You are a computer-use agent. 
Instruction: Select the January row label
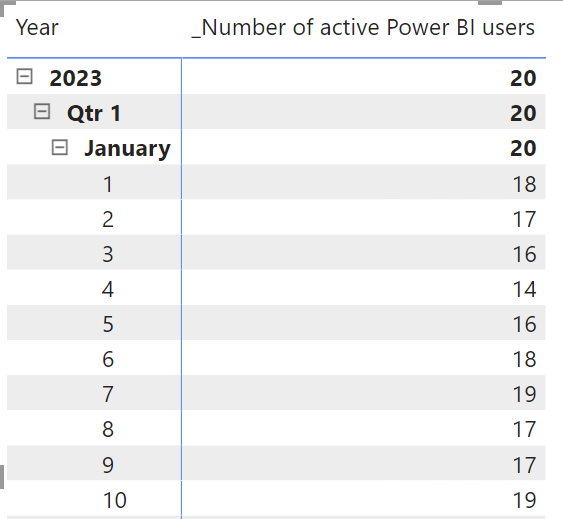click(127, 148)
